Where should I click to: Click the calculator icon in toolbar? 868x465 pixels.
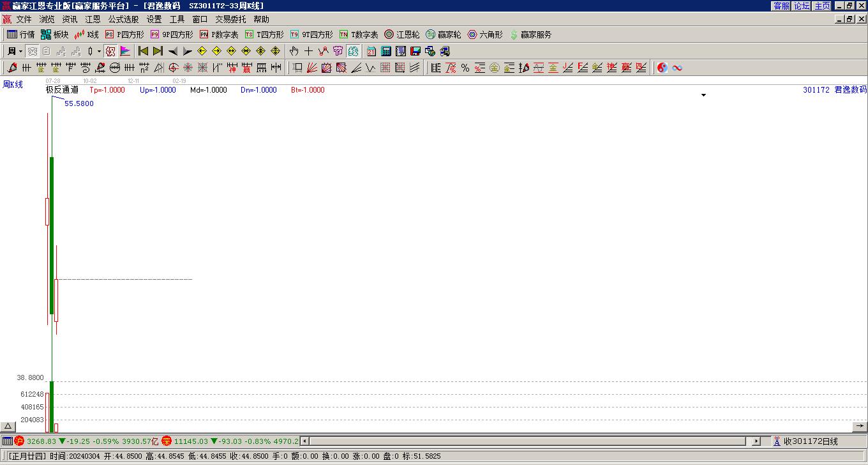click(386, 51)
